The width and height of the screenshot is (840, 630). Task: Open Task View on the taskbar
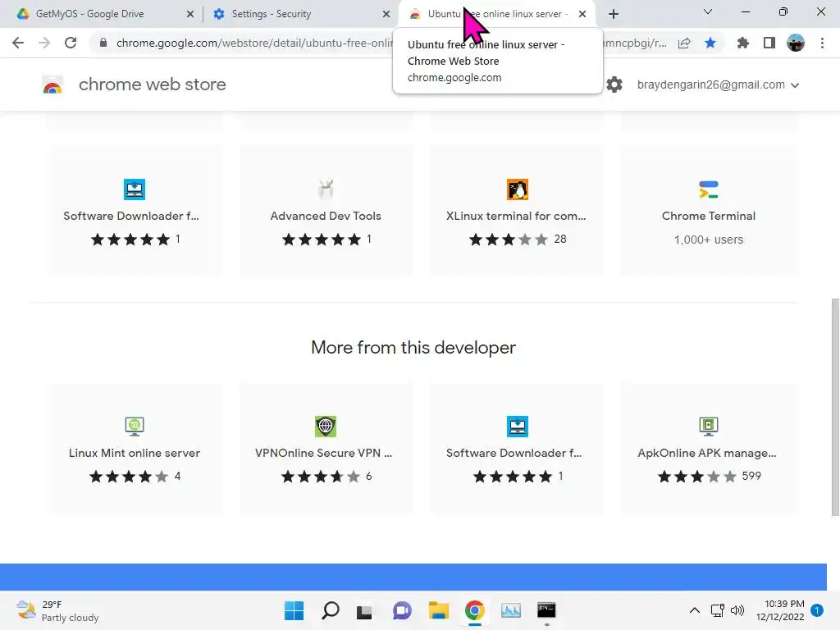[x=365, y=610]
